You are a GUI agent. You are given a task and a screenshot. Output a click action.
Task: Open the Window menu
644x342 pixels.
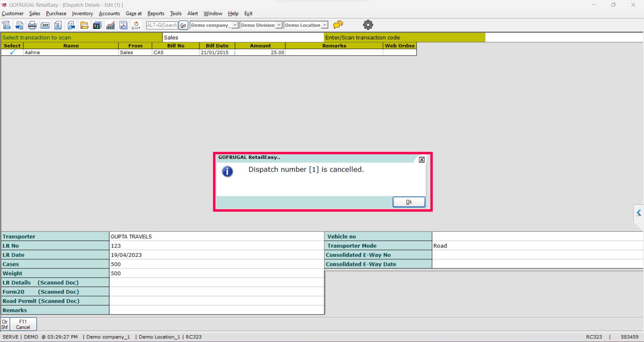(x=213, y=13)
